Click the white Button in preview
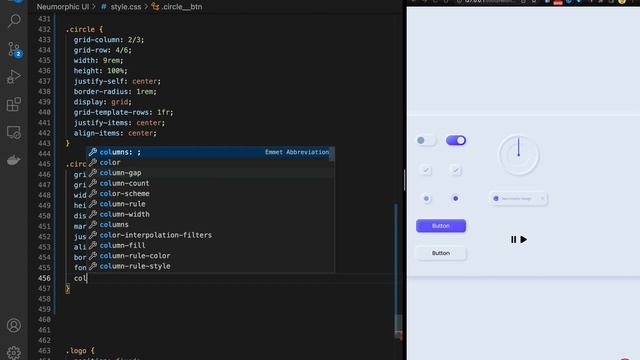 (x=441, y=253)
